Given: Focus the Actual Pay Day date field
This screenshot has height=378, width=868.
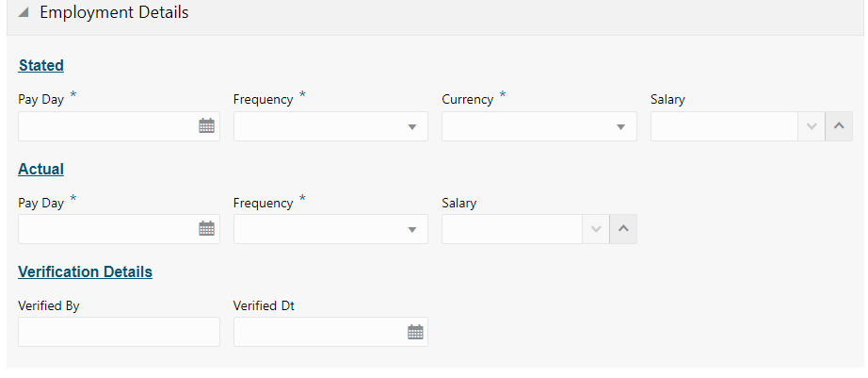Looking at the screenshot, I should 105,229.
